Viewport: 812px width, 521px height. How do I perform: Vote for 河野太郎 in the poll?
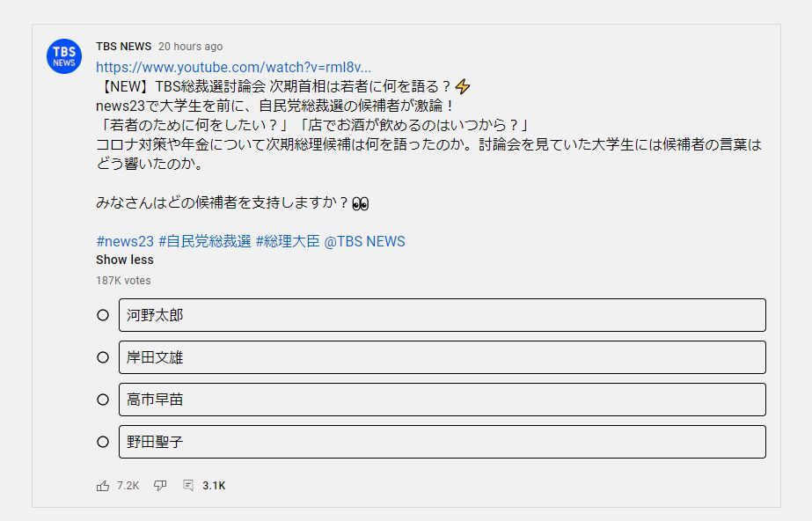[x=102, y=315]
